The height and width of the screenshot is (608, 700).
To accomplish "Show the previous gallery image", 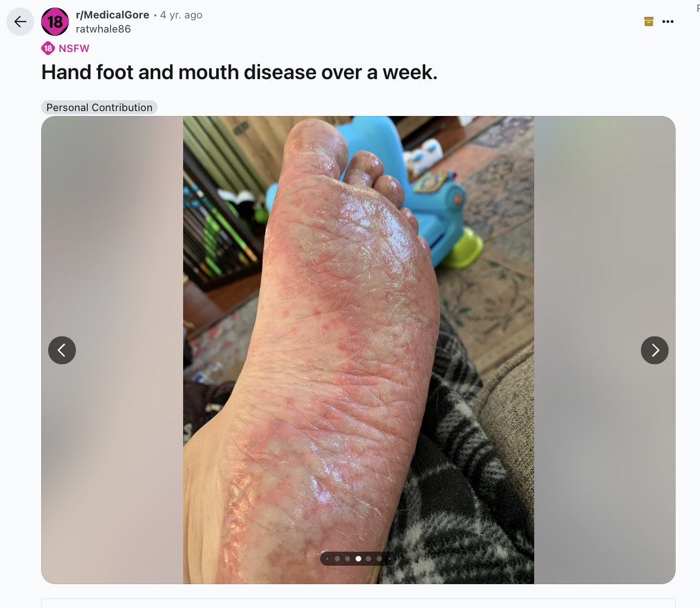I will tap(62, 350).
